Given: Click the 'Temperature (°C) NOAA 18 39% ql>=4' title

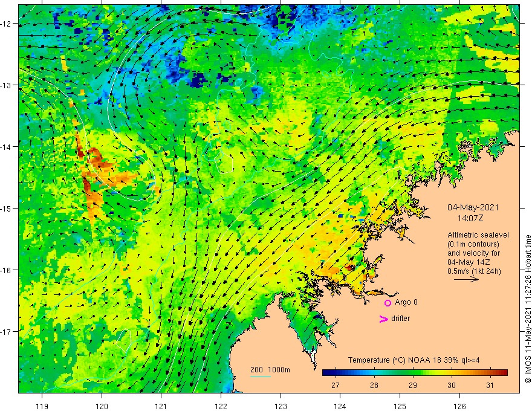Looking at the screenshot, I should pos(414,360).
